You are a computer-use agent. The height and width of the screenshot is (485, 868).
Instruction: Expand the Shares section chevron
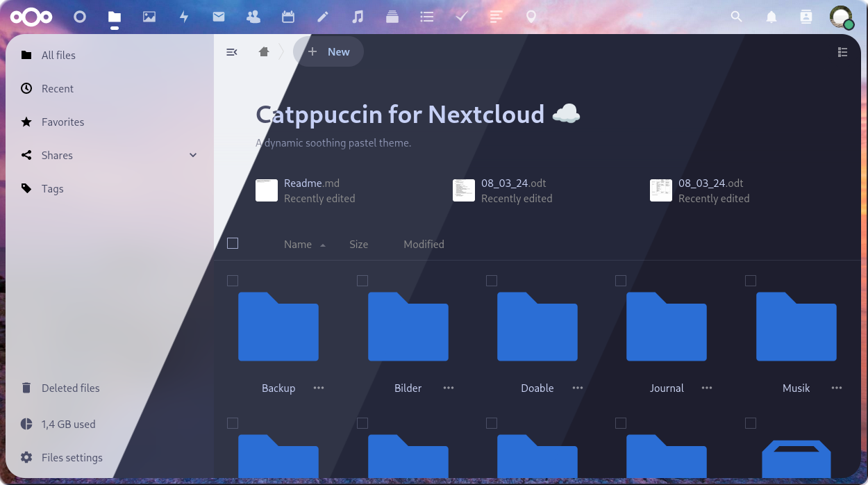(x=193, y=155)
